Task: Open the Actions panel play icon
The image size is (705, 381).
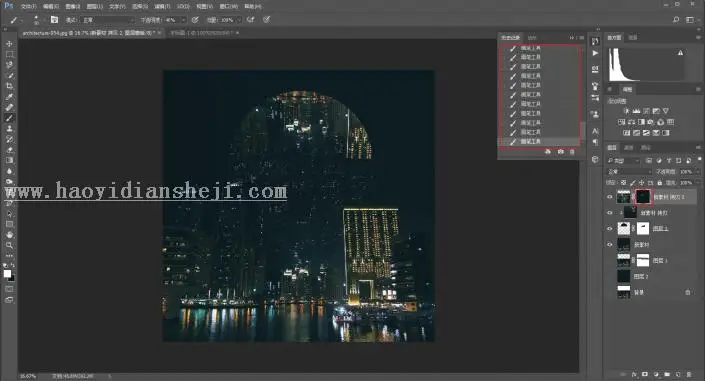Action: coord(595,53)
